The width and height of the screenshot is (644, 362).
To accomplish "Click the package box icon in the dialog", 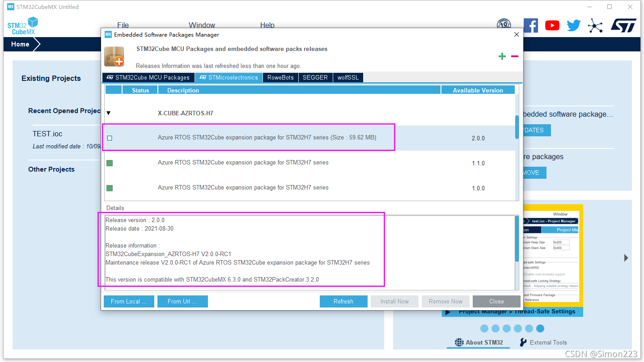I will pyautogui.click(x=114, y=56).
